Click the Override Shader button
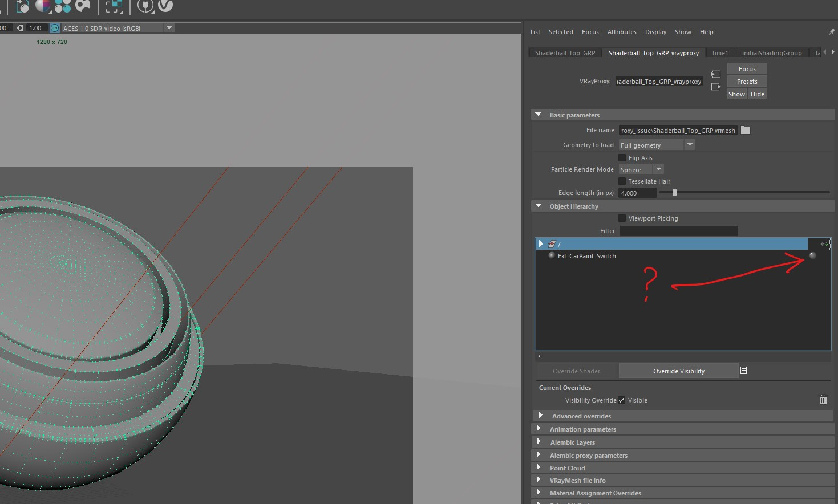The height and width of the screenshot is (504, 838). pyautogui.click(x=577, y=371)
